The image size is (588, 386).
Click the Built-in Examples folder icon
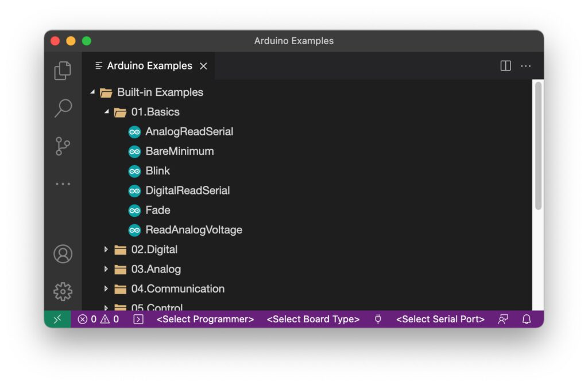click(x=106, y=92)
